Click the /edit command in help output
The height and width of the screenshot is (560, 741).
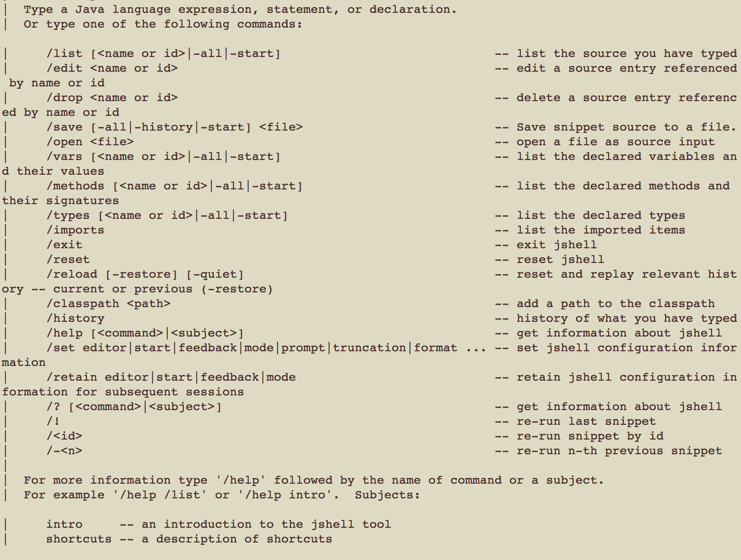[x=64, y=69]
